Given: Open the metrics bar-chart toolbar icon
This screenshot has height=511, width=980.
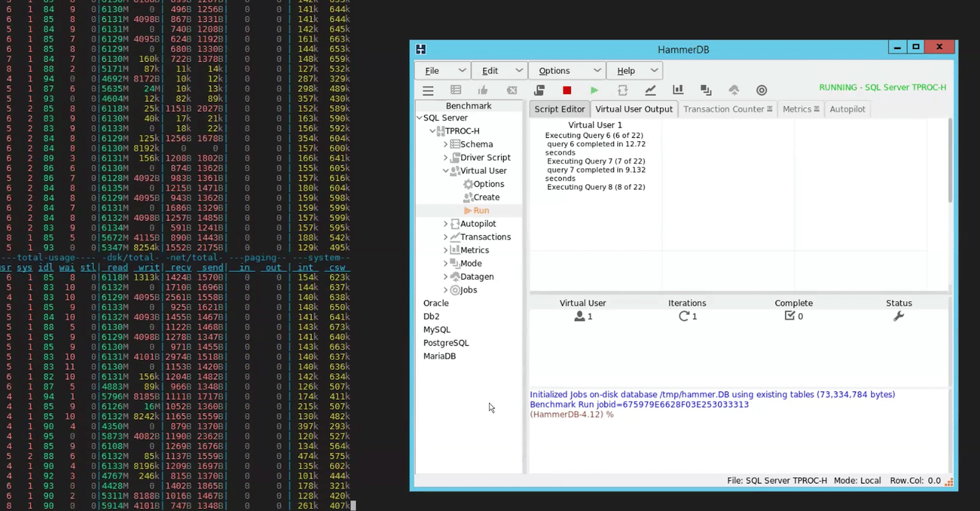Looking at the screenshot, I should point(678,90).
